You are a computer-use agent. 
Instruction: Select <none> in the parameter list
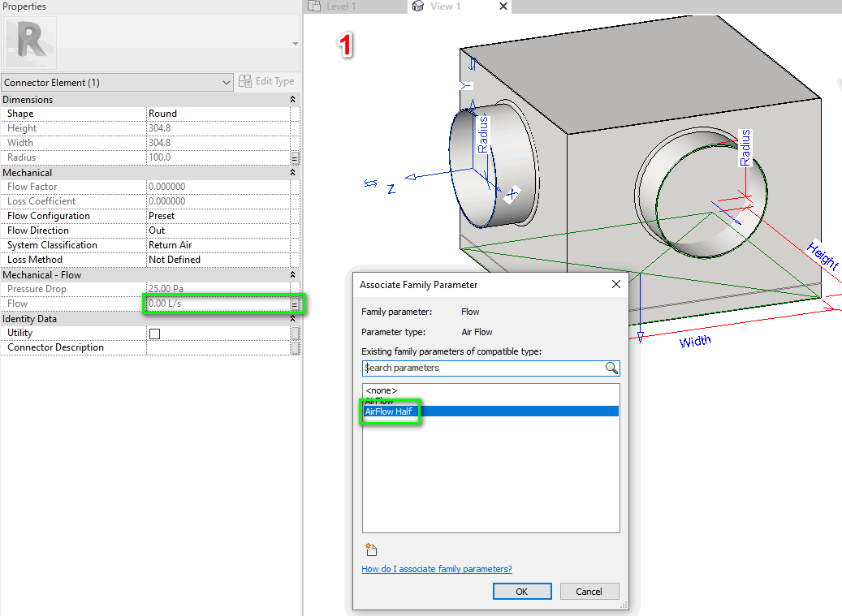point(490,390)
